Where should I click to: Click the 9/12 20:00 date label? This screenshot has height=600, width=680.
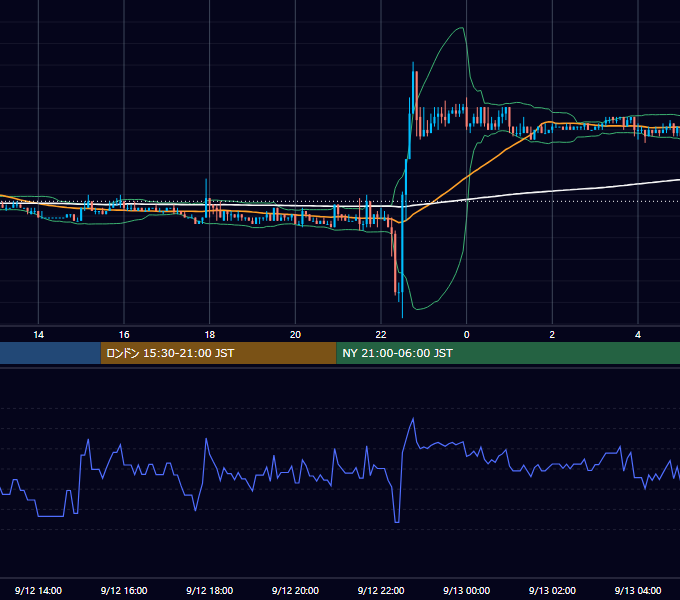click(295, 590)
